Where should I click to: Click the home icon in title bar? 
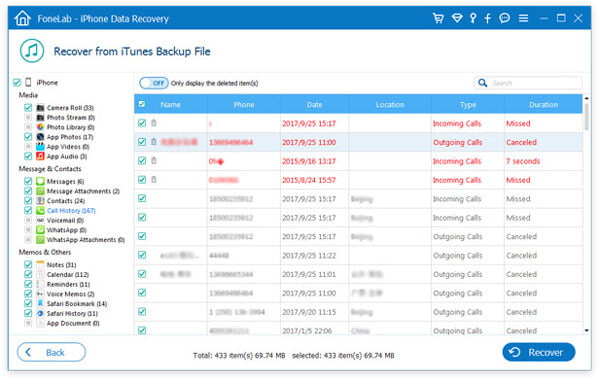23,18
